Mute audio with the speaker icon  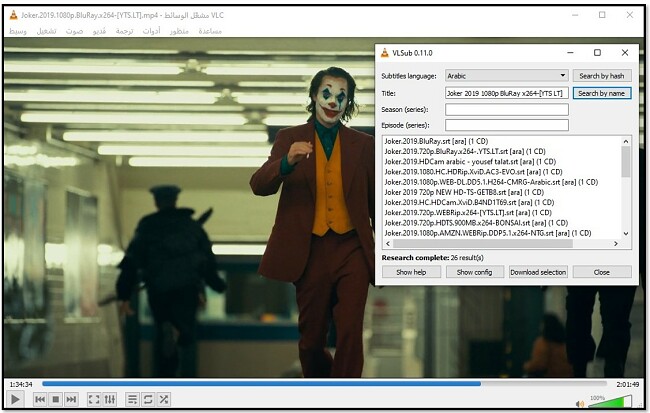coord(580,403)
